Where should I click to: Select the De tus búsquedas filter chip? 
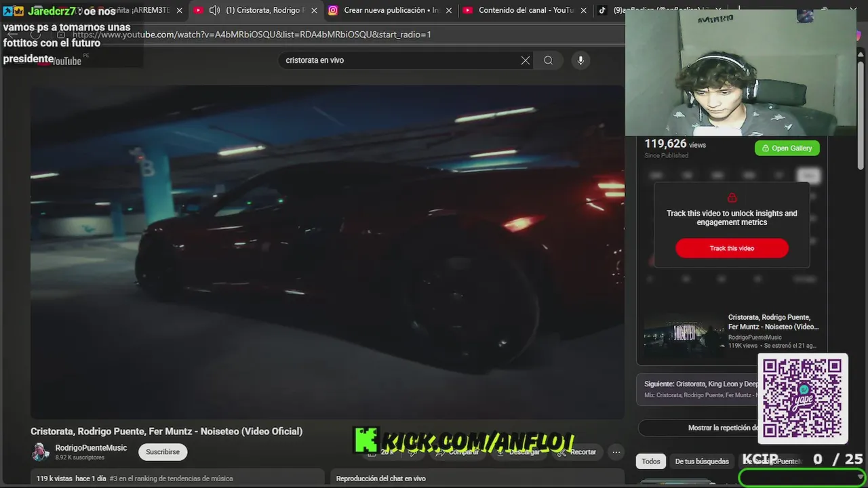pyautogui.click(x=702, y=462)
